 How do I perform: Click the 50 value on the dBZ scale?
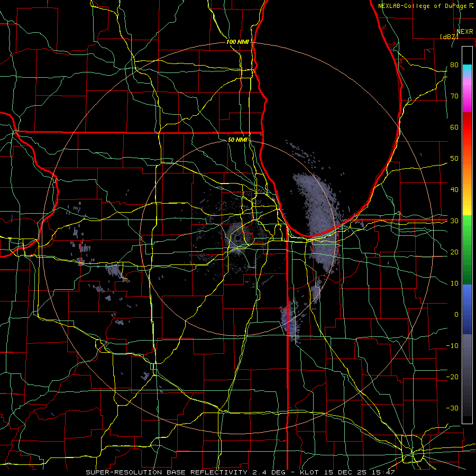tap(454, 159)
